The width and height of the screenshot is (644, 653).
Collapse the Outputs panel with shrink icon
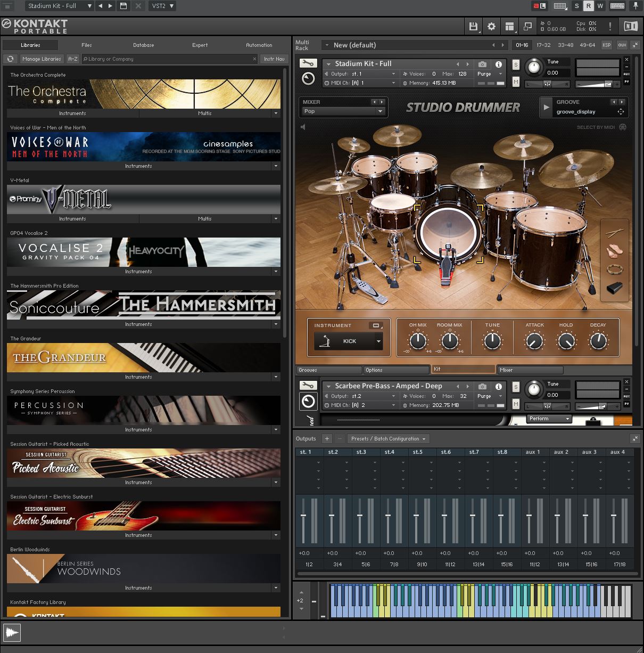tap(635, 438)
